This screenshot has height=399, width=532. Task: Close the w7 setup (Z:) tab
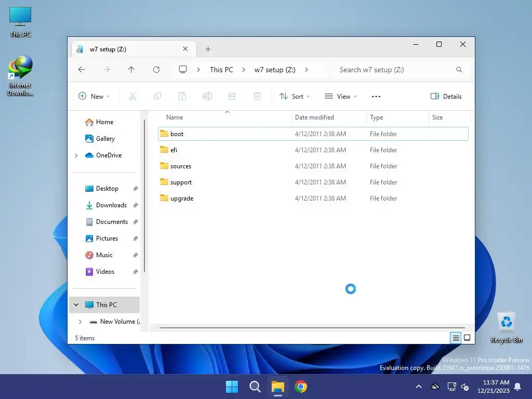point(185,49)
